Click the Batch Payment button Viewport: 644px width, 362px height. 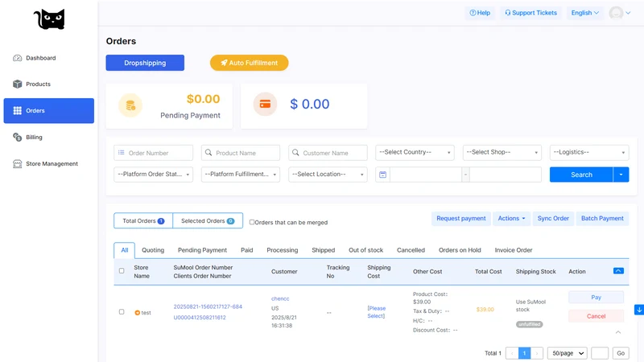(x=602, y=218)
